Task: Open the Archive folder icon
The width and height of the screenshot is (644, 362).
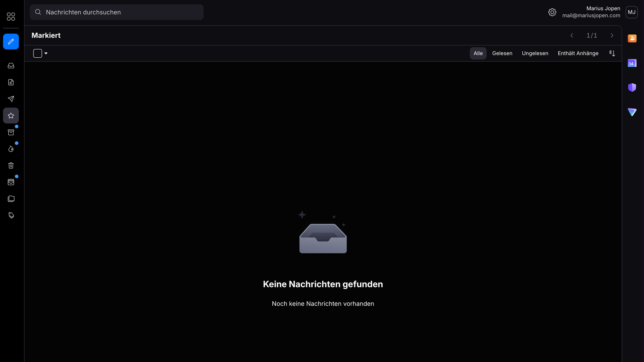Action: [x=11, y=132]
